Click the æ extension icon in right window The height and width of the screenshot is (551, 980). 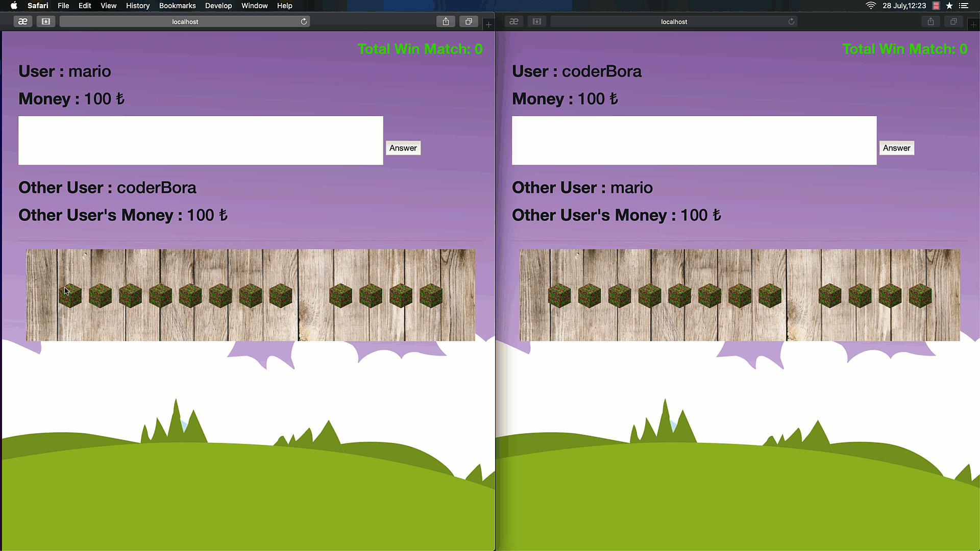point(513,21)
